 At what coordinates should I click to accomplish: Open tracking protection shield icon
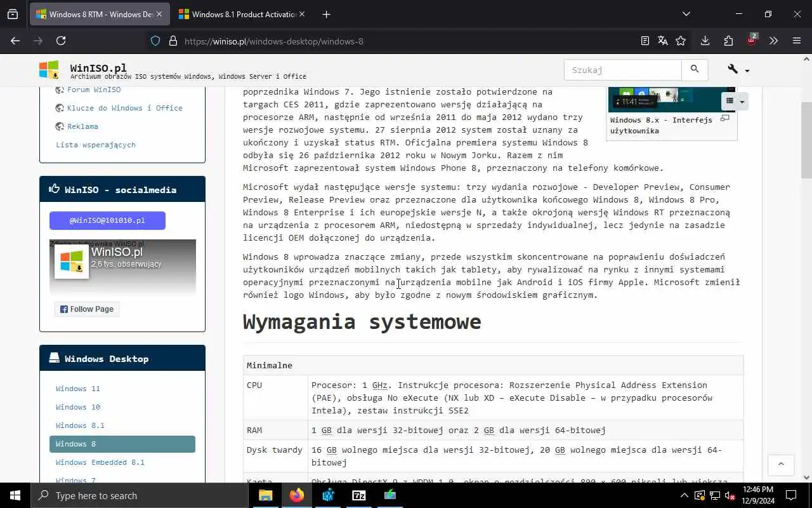[155, 41]
